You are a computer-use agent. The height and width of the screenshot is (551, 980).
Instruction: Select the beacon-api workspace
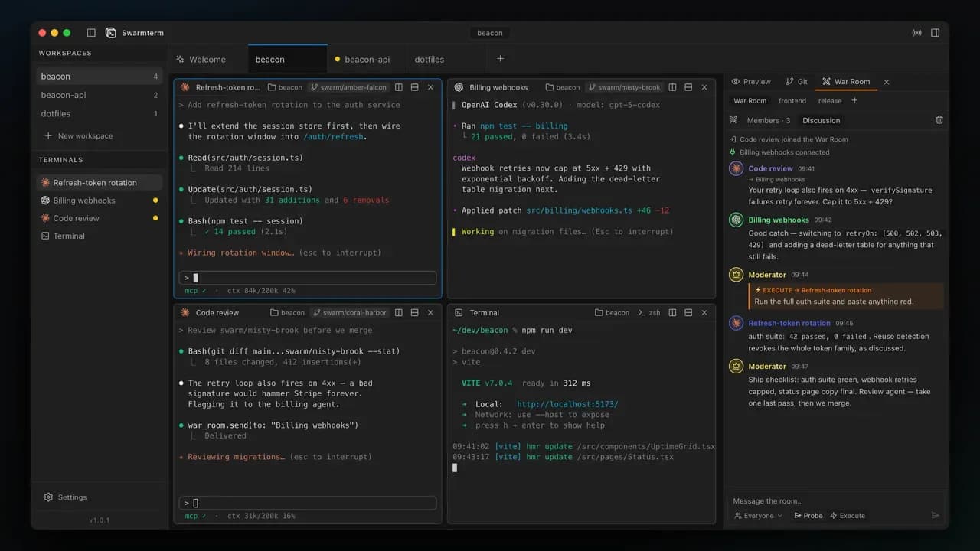pos(100,95)
